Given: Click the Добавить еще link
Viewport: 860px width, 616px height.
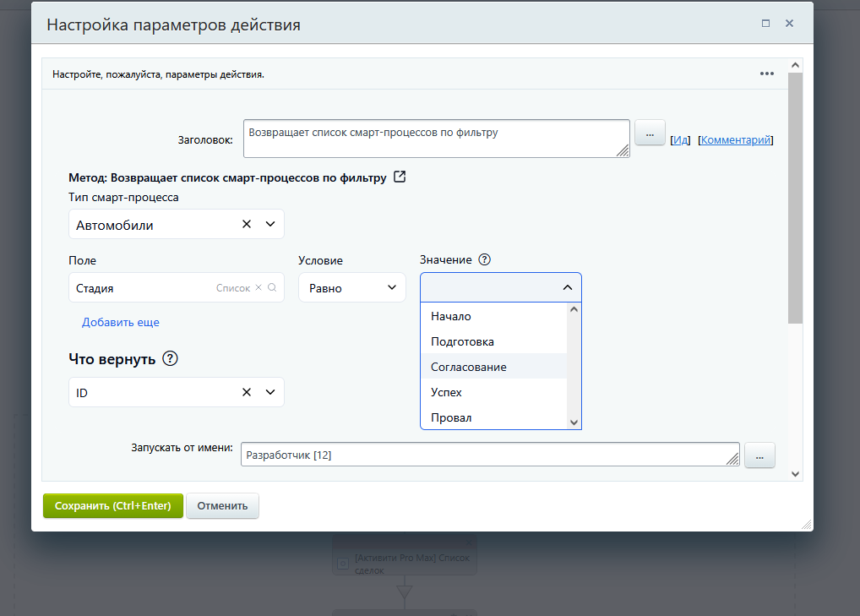Looking at the screenshot, I should (121, 322).
